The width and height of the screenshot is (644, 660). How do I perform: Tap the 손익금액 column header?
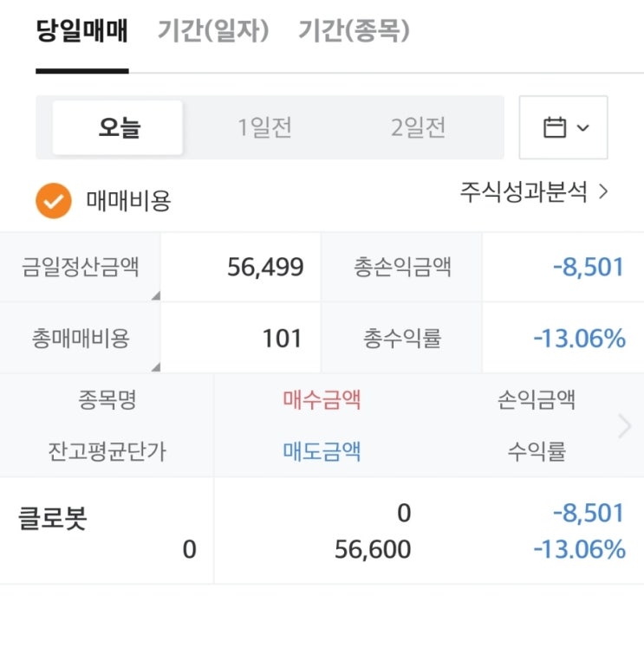click(537, 400)
